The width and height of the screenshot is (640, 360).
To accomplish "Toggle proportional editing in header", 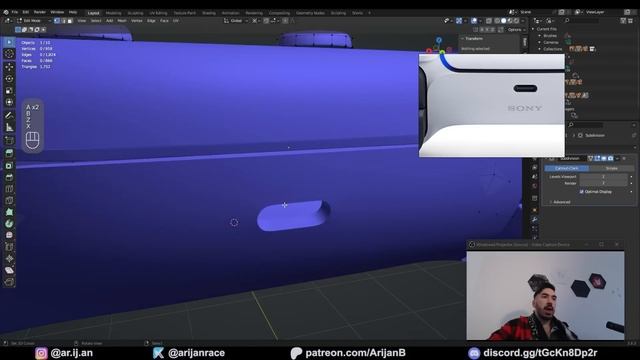I will 285,20.
